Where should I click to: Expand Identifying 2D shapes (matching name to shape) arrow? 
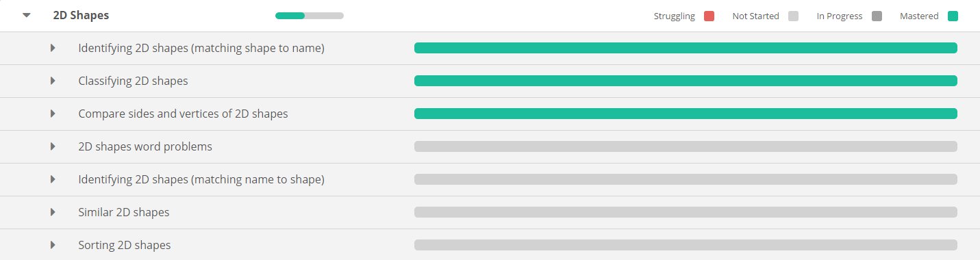(x=53, y=179)
